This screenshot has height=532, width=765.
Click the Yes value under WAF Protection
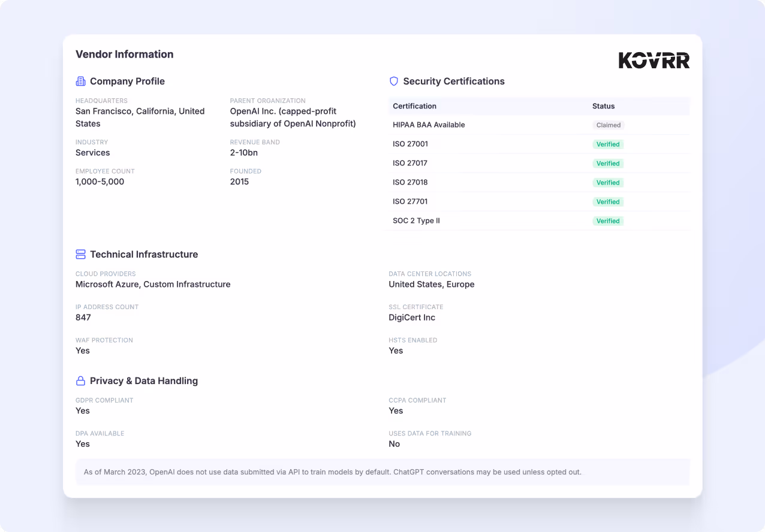(82, 350)
